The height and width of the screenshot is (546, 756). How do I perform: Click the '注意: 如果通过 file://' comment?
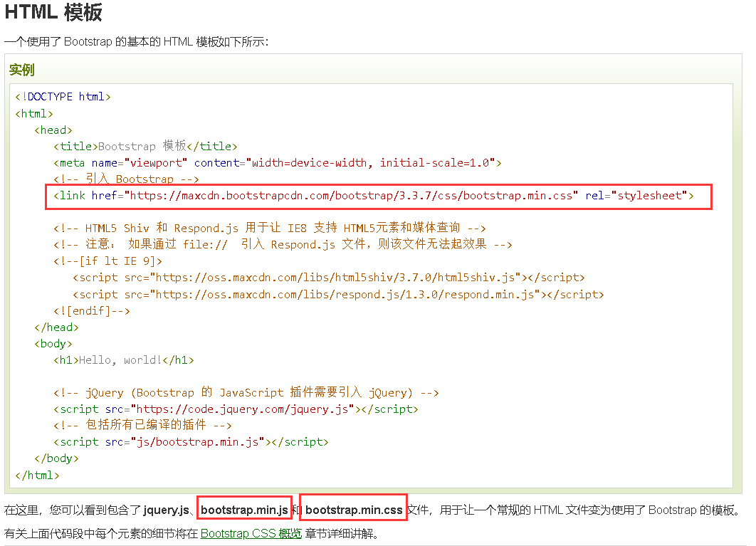(283, 245)
